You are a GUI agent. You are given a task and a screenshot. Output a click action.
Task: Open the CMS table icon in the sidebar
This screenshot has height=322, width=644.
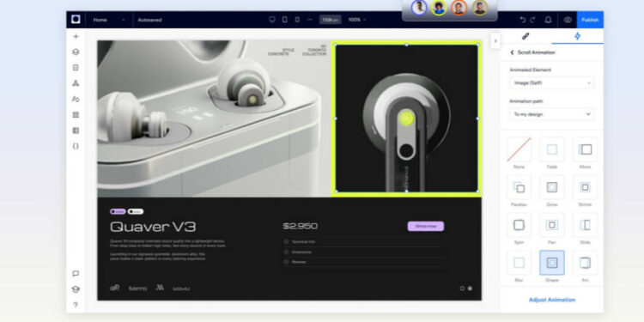coord(76,131)
